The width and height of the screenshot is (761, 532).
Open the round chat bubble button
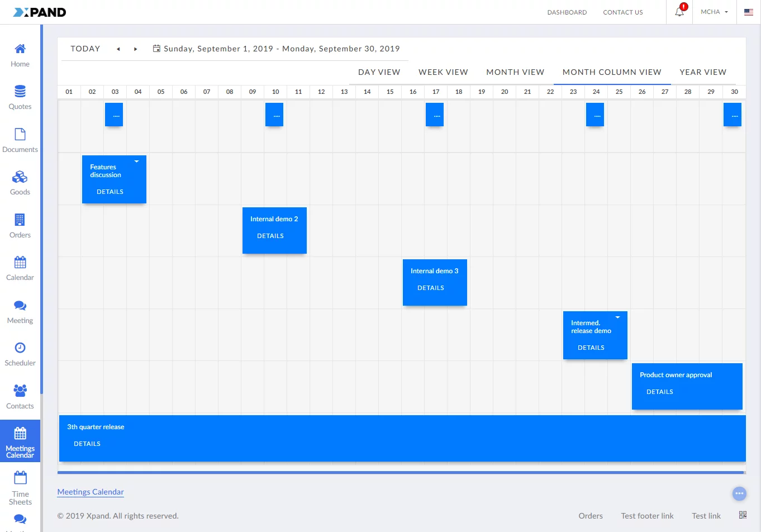tap(739, 493)
